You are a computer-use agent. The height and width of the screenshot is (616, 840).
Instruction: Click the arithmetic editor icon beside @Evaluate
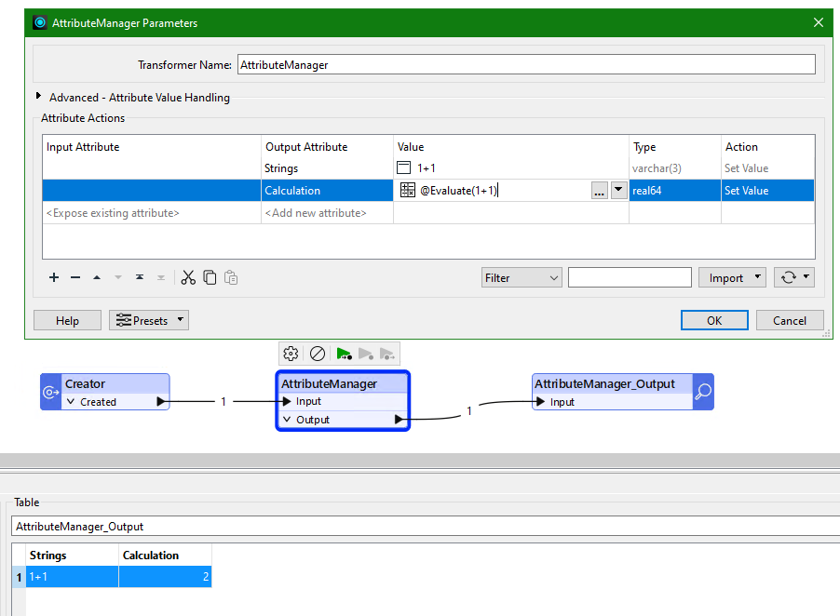point(408,190)
